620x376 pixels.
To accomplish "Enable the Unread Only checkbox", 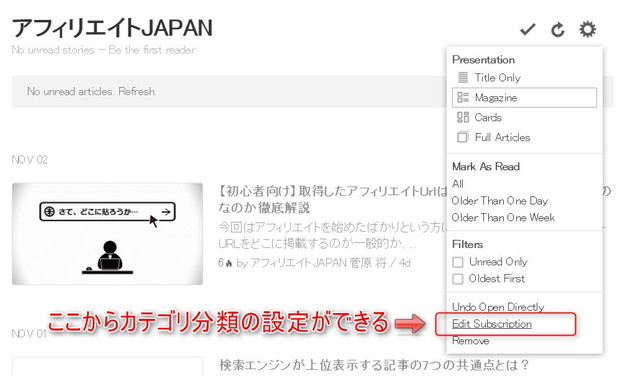I will click(x=457, y=262).
